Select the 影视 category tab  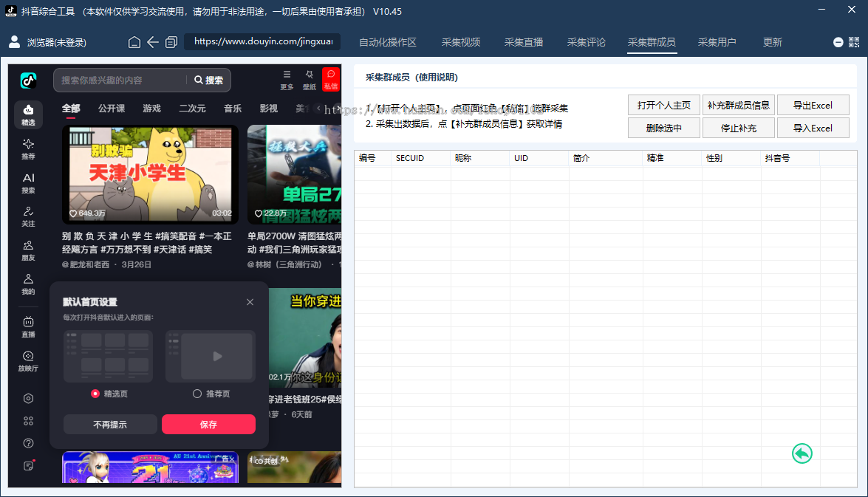(x=268, y=109)
